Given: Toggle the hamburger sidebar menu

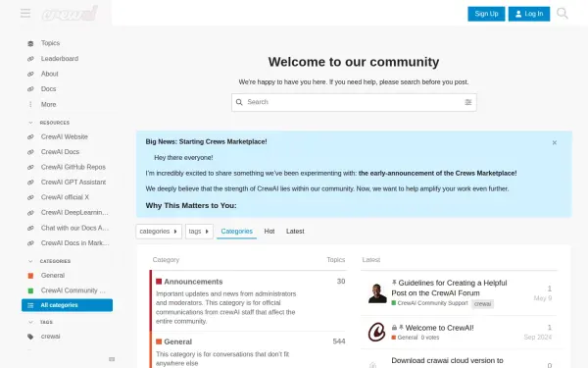Looking at the screenshot, I should [x=25, y=13].
